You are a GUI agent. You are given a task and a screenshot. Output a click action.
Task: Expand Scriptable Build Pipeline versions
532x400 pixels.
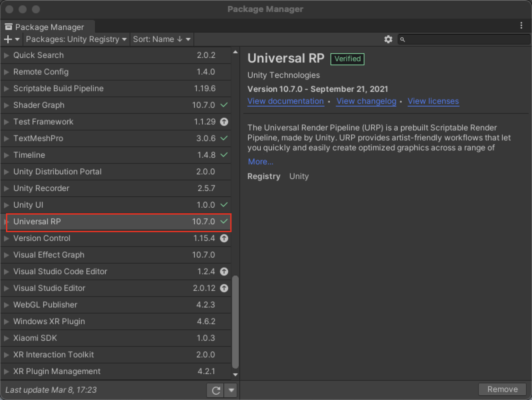[6, 89]
